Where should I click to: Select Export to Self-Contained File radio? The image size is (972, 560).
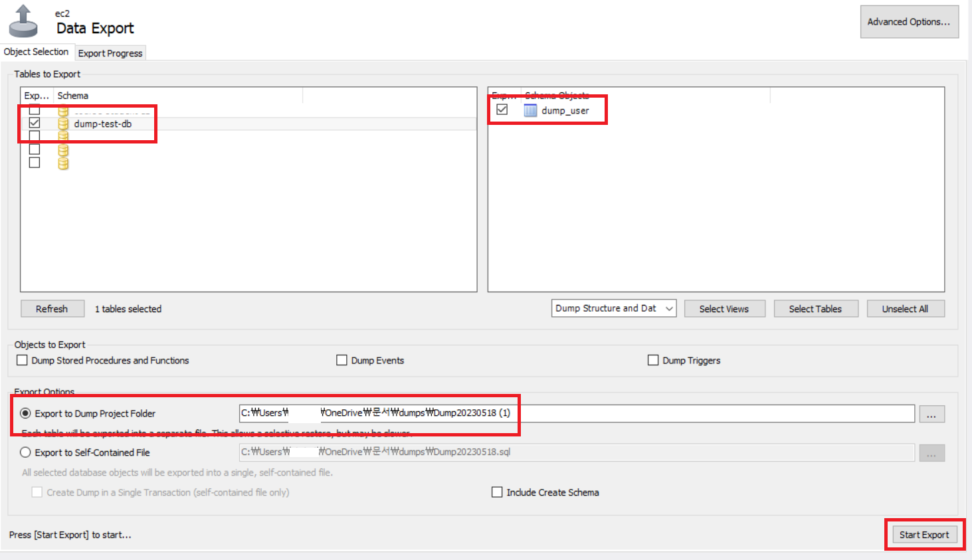coord(25,452)
